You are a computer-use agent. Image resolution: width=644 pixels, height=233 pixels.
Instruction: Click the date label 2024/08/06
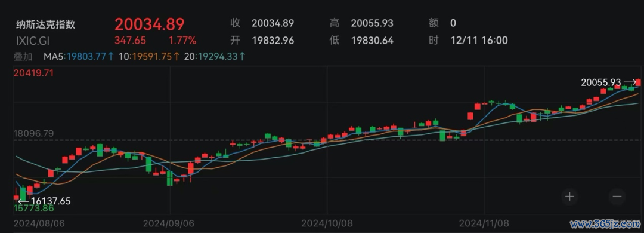[39, 223]
